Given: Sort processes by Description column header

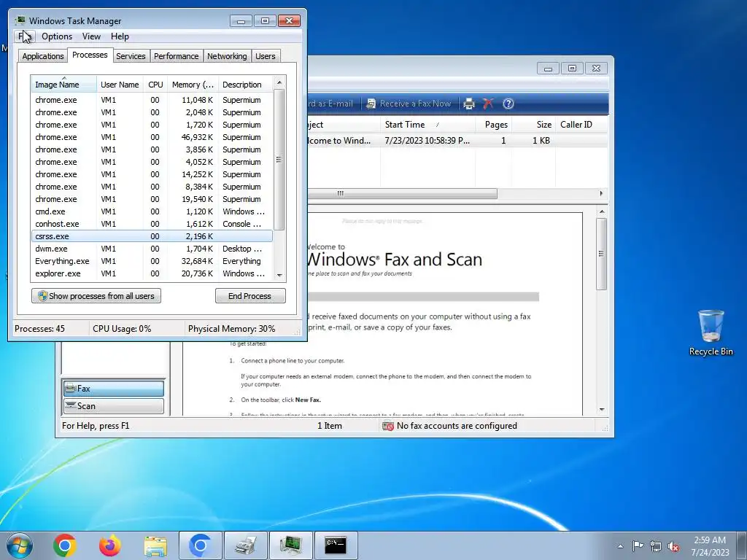Looking at the screenshot, I should coord(245,85).
